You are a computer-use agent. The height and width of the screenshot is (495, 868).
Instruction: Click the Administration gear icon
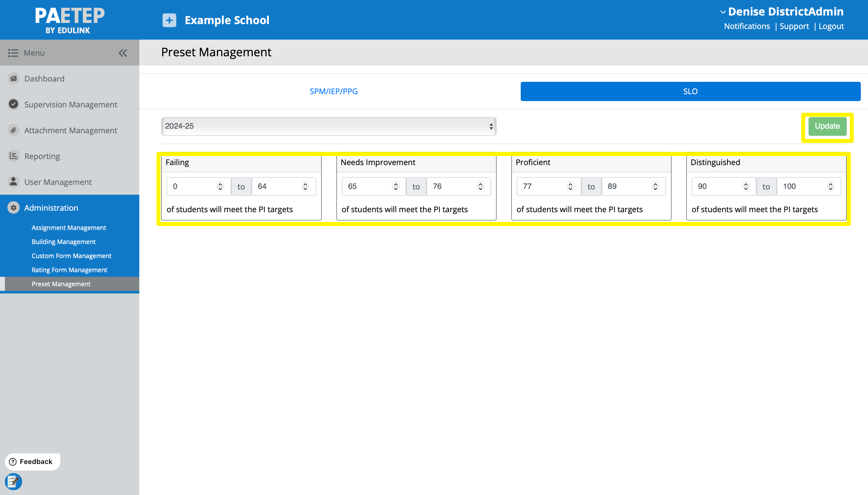click(x=13, y=208)
